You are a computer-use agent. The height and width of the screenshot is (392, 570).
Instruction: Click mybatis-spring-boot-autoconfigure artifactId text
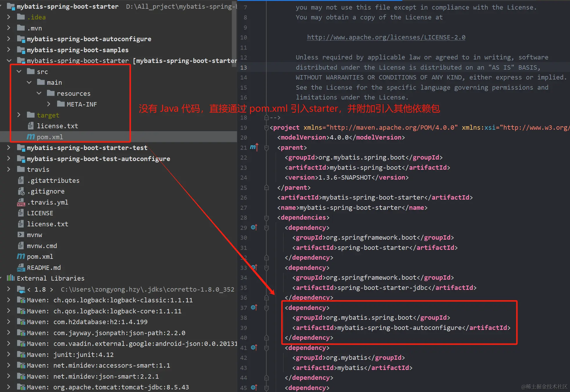tap(400, 328)
